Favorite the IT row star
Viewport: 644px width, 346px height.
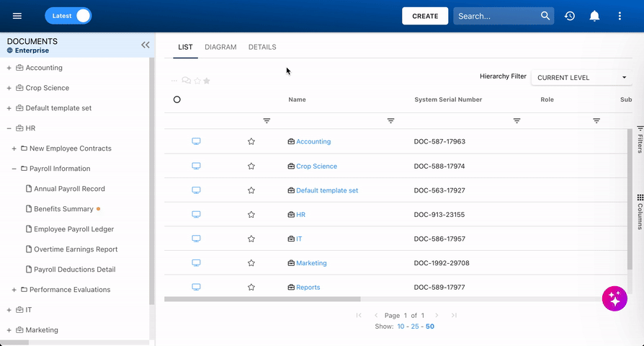pos(251,239)
